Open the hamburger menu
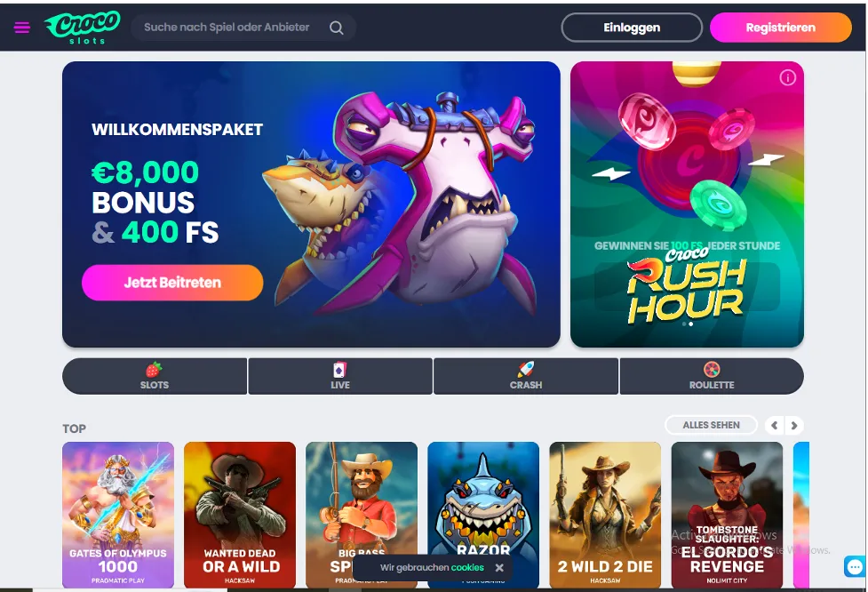Screen dimensions: 868x592 coord(22,28)
